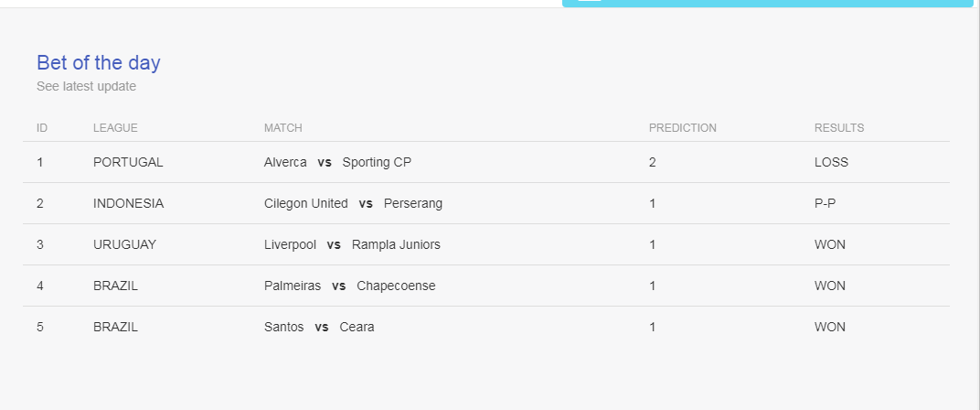Choose the Liverpool vs Rampla Juniors match

352,244
